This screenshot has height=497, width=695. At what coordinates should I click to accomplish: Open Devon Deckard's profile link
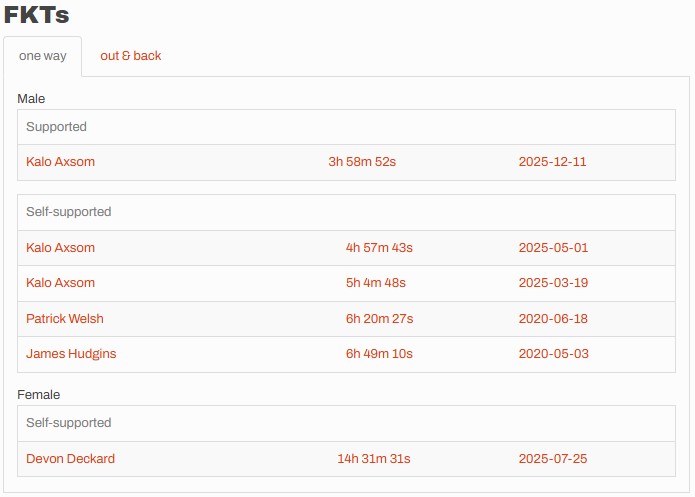tap(71, 459)
